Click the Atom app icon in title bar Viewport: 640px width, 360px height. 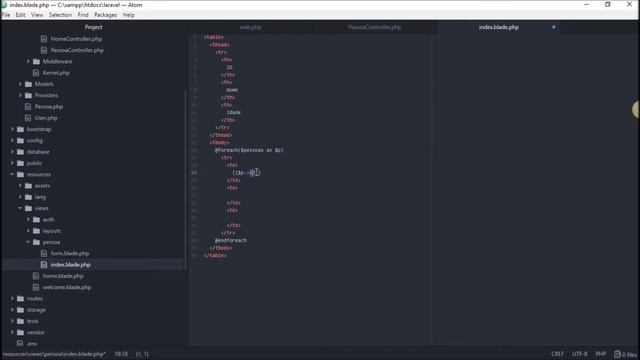(4, 5)
